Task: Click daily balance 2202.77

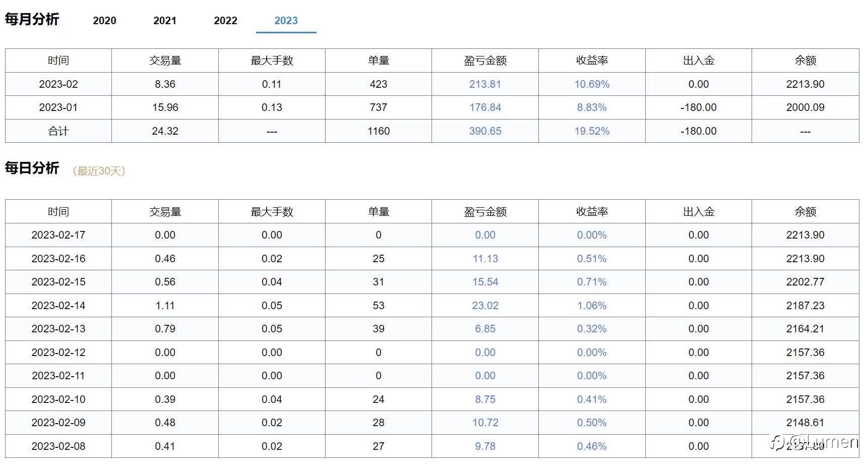Action: point(805,282)
